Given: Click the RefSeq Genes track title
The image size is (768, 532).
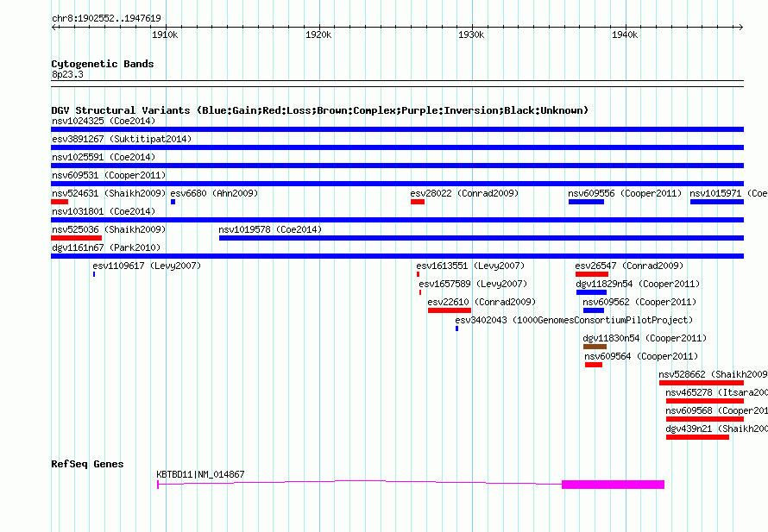Looking at the screenshot, I should pos(87,464).
